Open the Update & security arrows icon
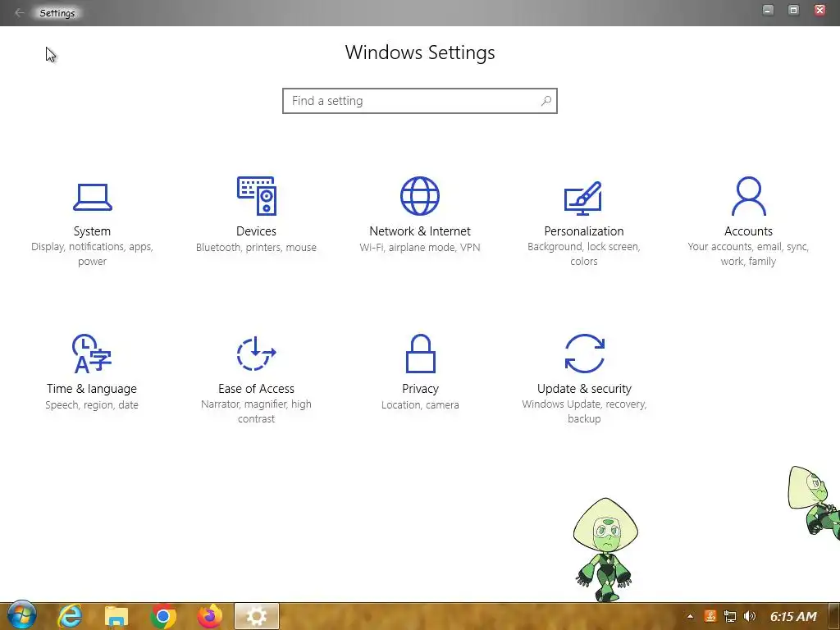Image resolution: width=840 pixels, height=630 pixels. (x=584, y=353)
